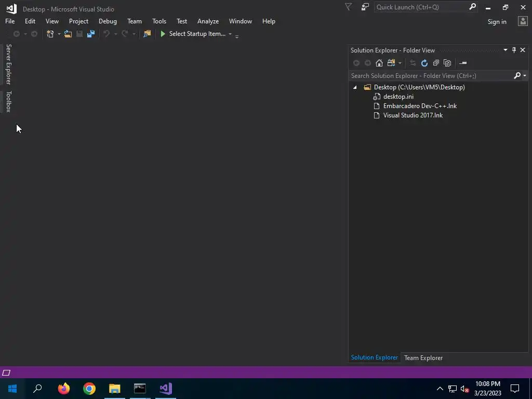Click the Properties dash icon in Solution Explorer
The height and width of the screenshot is (399, 532).
[463, 63]
